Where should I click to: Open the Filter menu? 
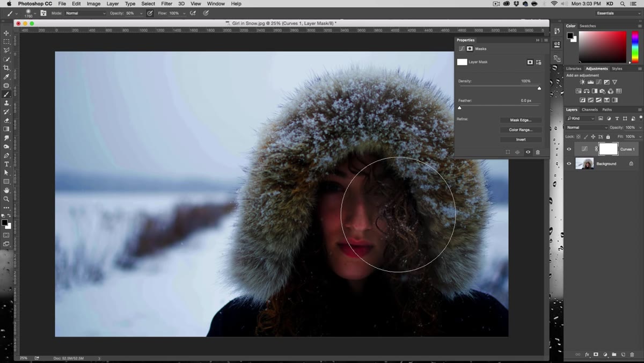[x=166, y=4]
